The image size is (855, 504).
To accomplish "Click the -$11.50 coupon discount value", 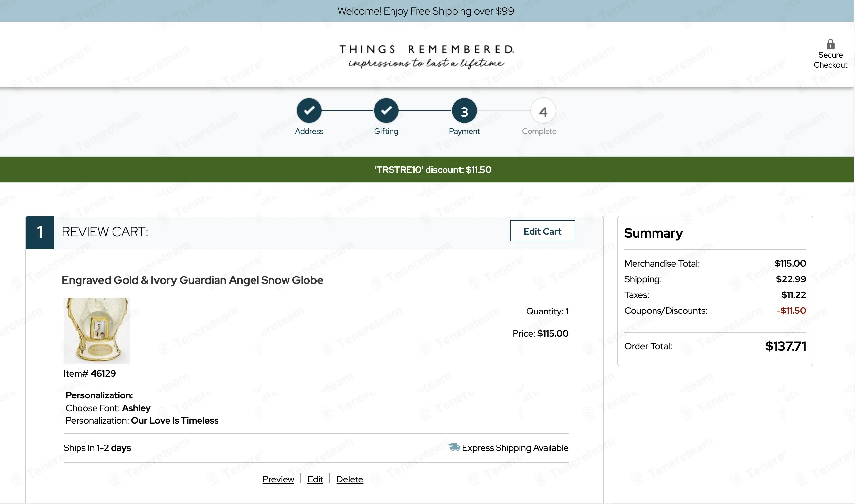I will pyautogui.click(x=791, y=311).
